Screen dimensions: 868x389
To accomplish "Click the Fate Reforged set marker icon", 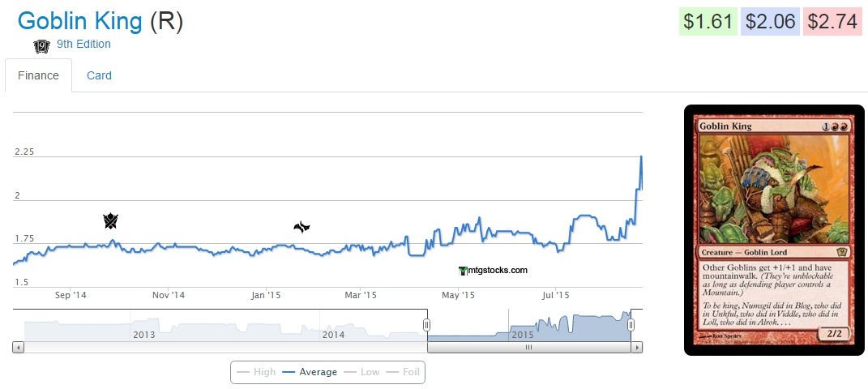I will click(x=301, y=228).
